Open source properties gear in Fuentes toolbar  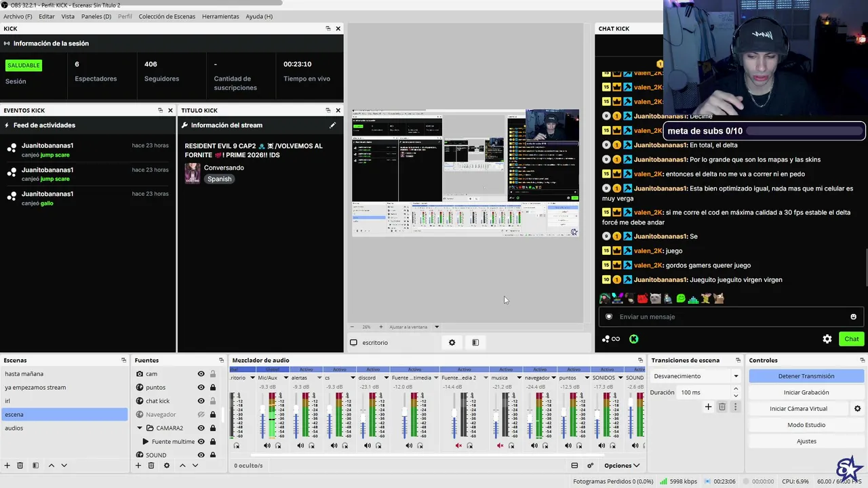(167, 466)
